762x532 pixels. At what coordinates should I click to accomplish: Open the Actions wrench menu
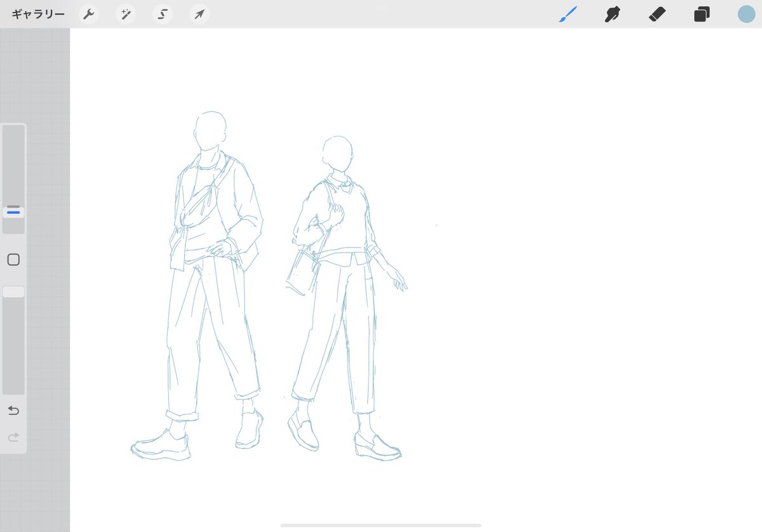tap(89, 14)
